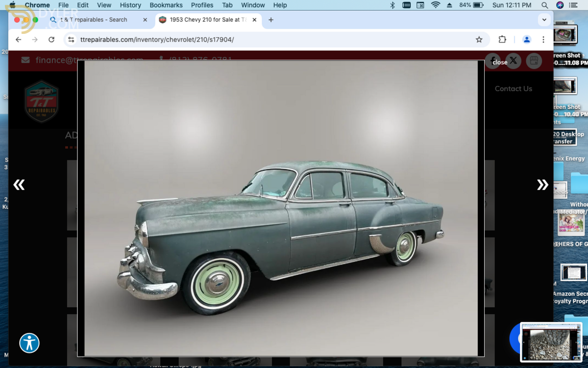Open Spotlight search magnifier in menu bar
The height and width of the screenshot is (368, 588).
point(545,5)
